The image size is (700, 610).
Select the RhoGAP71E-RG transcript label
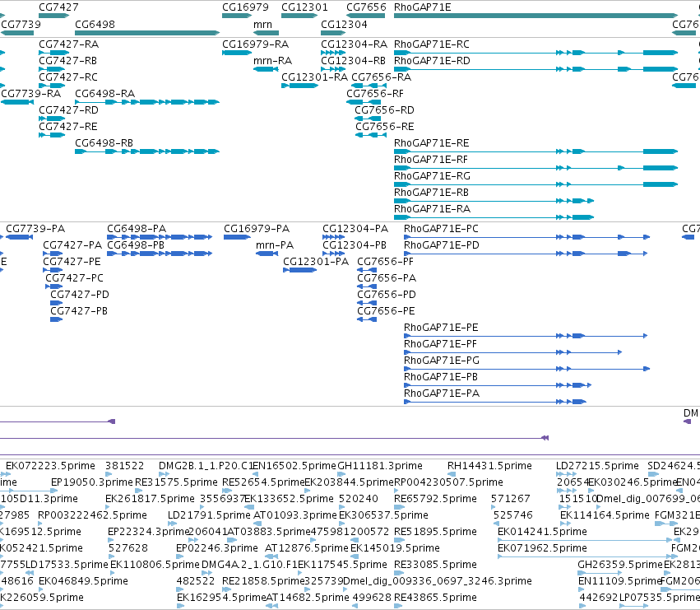tap(432, 176)
